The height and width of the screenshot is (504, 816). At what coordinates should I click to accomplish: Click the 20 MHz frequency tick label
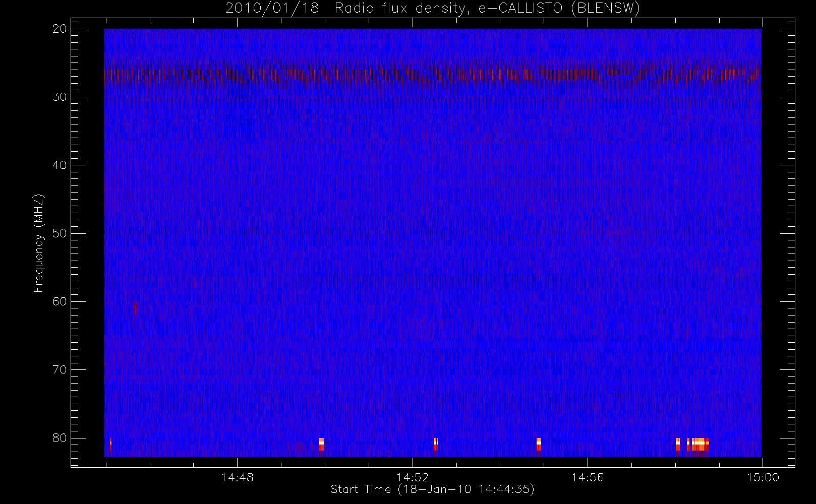(60, 29)
